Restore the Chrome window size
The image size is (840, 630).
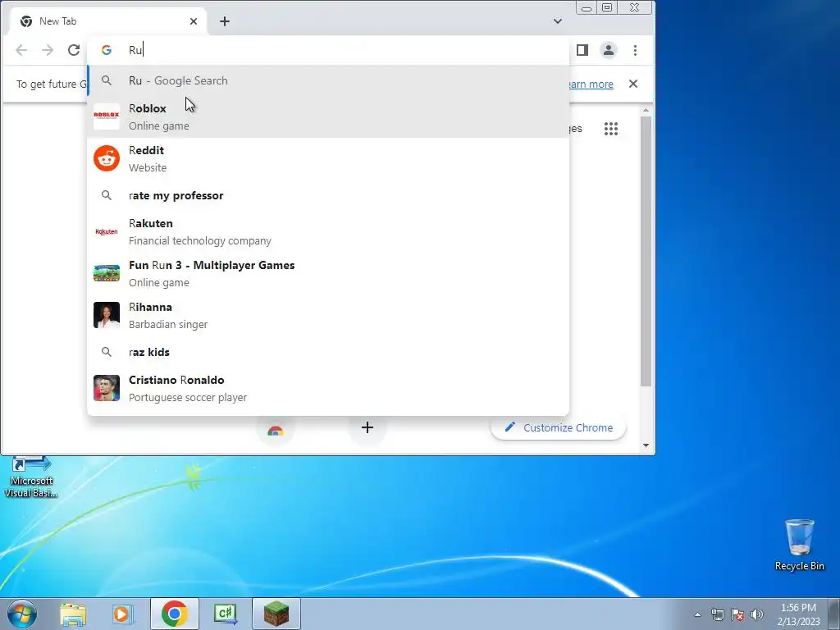point(607,7)
